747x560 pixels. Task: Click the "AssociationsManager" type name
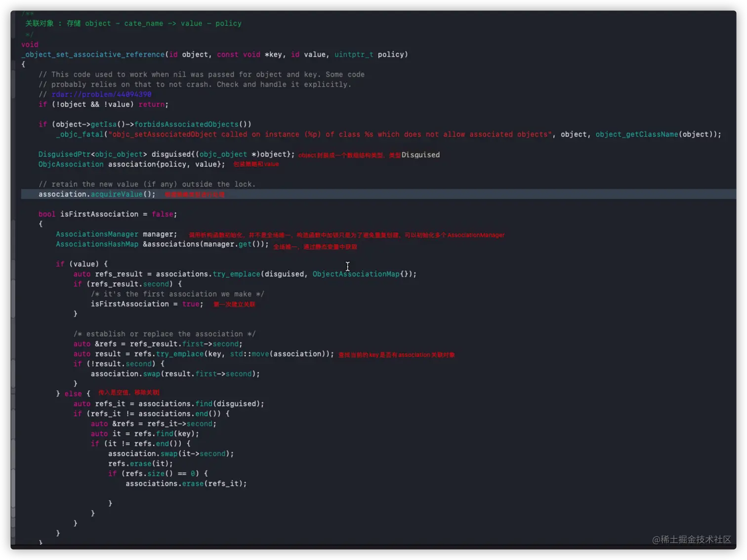[97, 234]
